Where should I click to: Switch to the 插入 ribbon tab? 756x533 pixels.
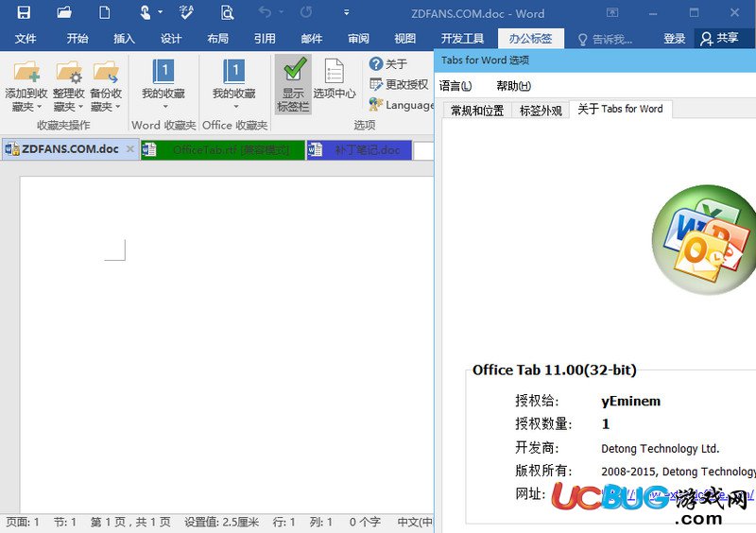tap(124, 39)
